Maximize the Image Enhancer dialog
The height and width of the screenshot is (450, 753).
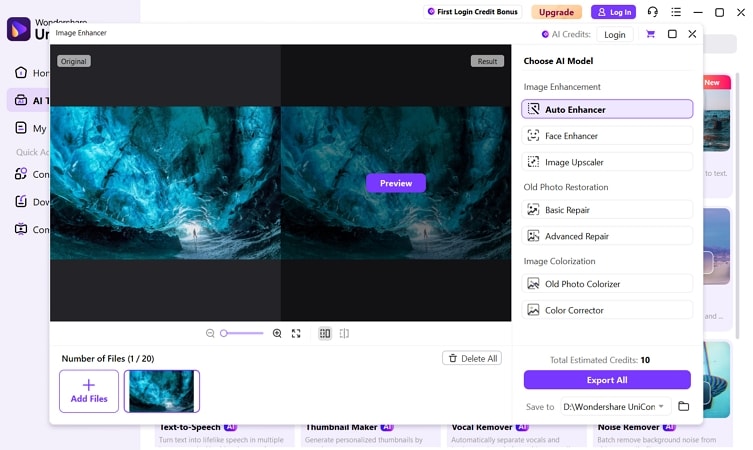672,34
